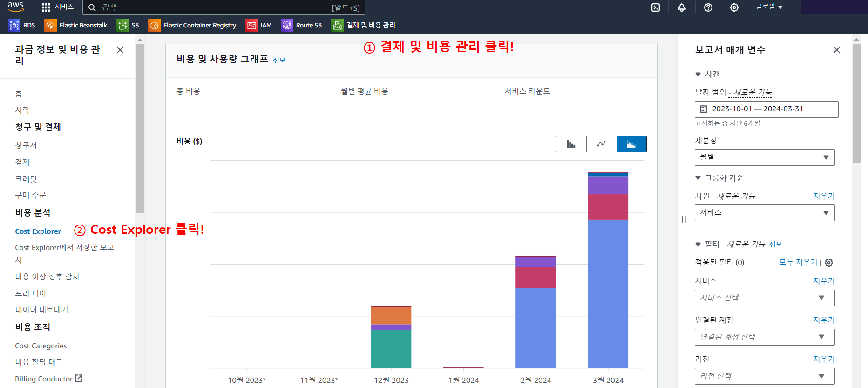Click 모두 지우기 for filters

coord(798,262)
